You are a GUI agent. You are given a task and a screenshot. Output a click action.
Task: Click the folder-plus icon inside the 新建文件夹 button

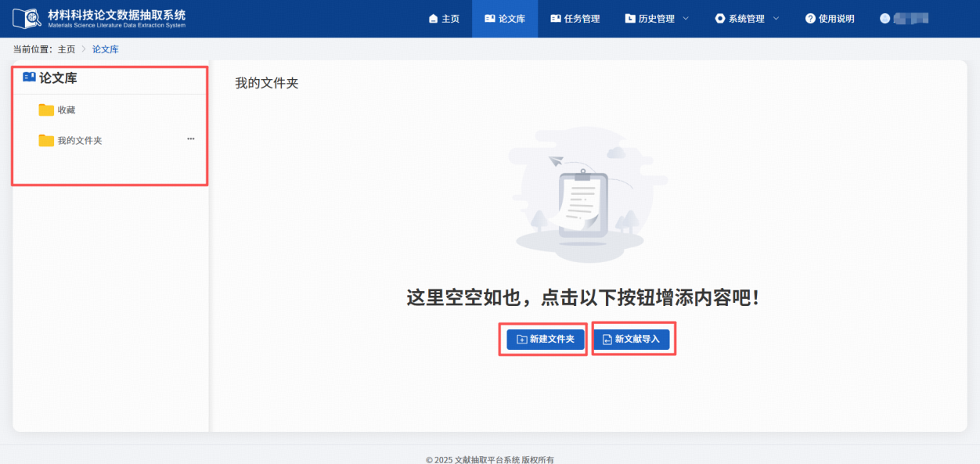522,339
